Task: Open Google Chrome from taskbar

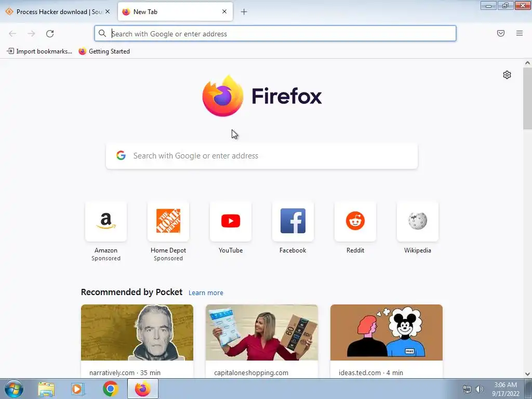Action: [110, 389]
